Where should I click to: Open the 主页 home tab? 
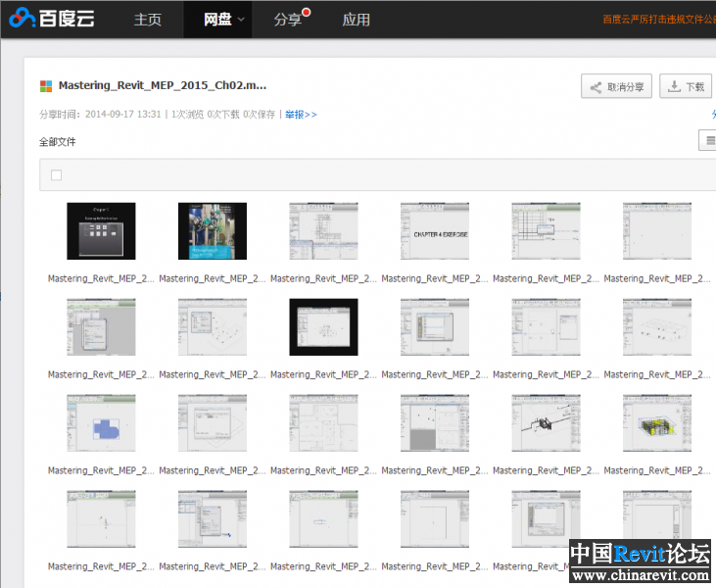pos(148,20)
